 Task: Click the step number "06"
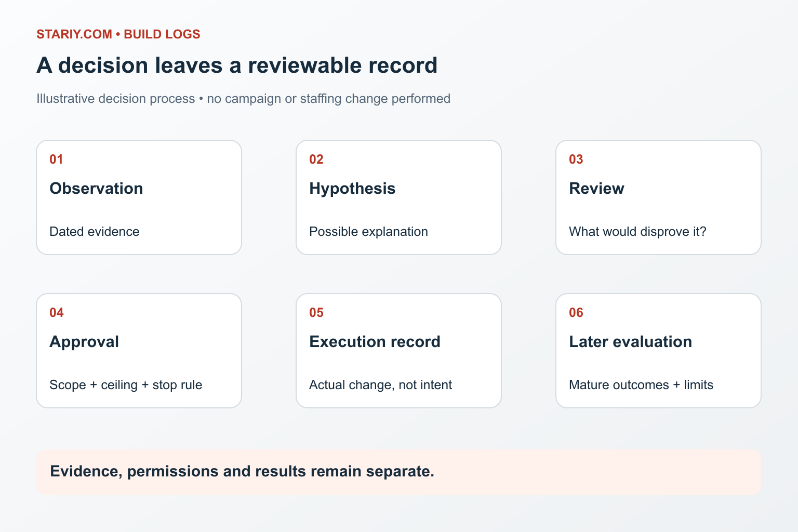pyautogui.click(x=576, y=313)
